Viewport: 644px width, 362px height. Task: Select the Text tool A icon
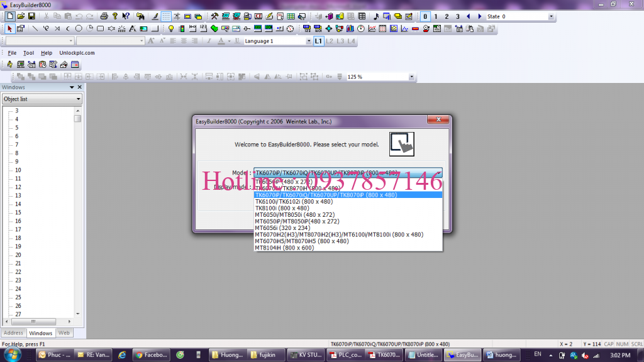click(x=133, y=29)
